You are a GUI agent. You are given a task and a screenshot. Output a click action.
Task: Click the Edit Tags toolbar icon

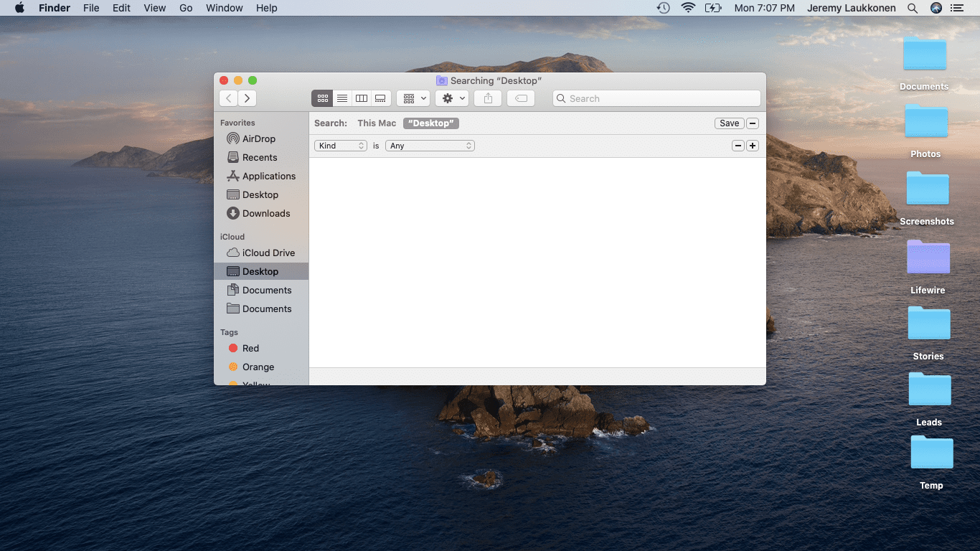521,98
